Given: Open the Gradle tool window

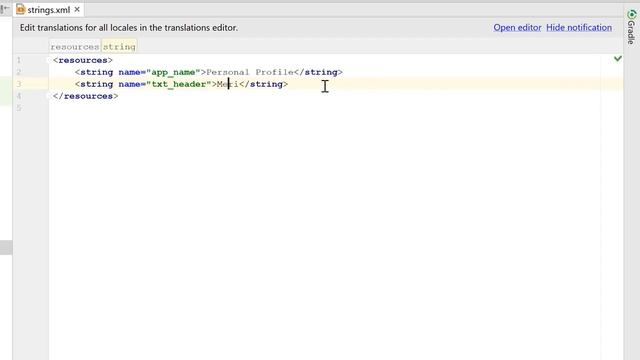Looking at the screenshot, I should click(x=631, y=27).
